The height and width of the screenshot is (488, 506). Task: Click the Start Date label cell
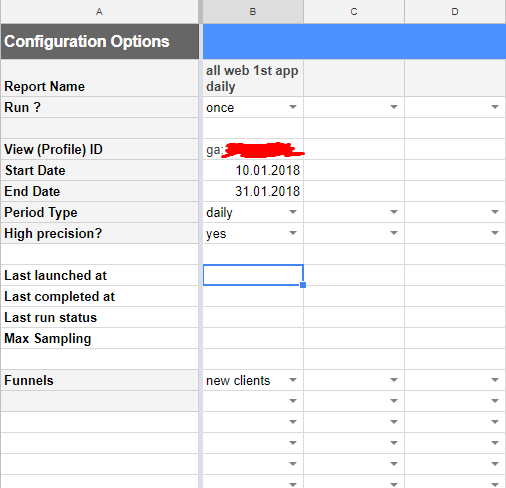point(100,170)
